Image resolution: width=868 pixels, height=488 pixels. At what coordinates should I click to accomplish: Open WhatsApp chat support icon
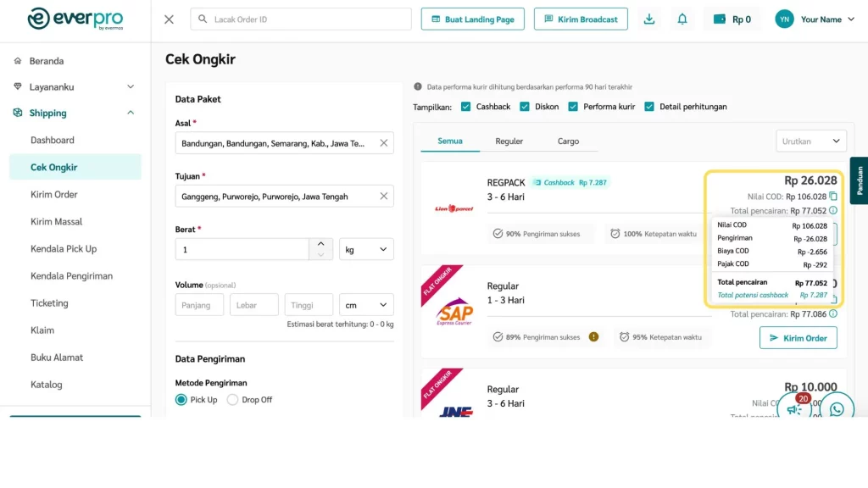tap(837, 409)
